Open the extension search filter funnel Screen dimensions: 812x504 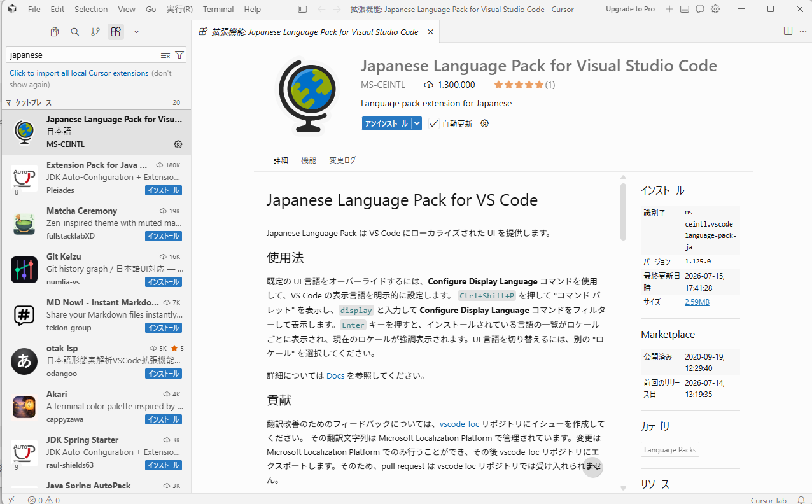(179, 55)
